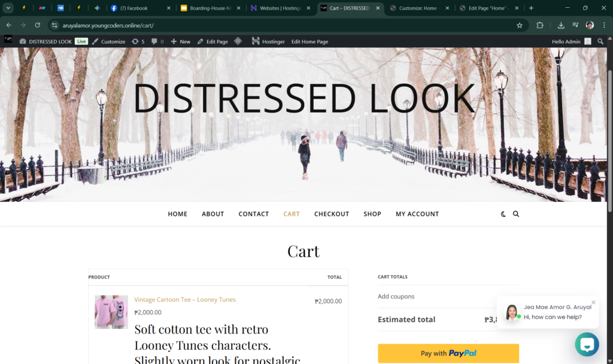The height and width of the screenshot is (364, 613).
Task: Expand the Add coupons section
Action: click(x=396, y=296)
